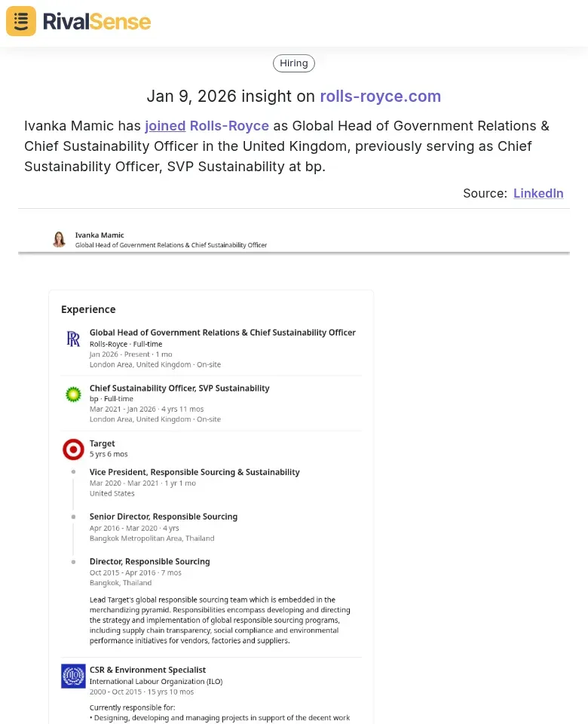Click the CSR & Environment Specialist title

[x=148, y=670]
